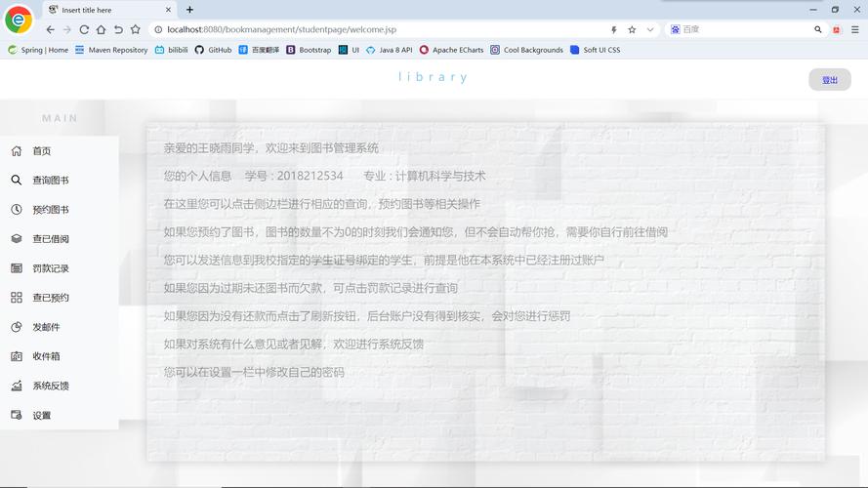Open 罚款记录 sidebar item
Viewport: 868px width, 488px height.
60,268
